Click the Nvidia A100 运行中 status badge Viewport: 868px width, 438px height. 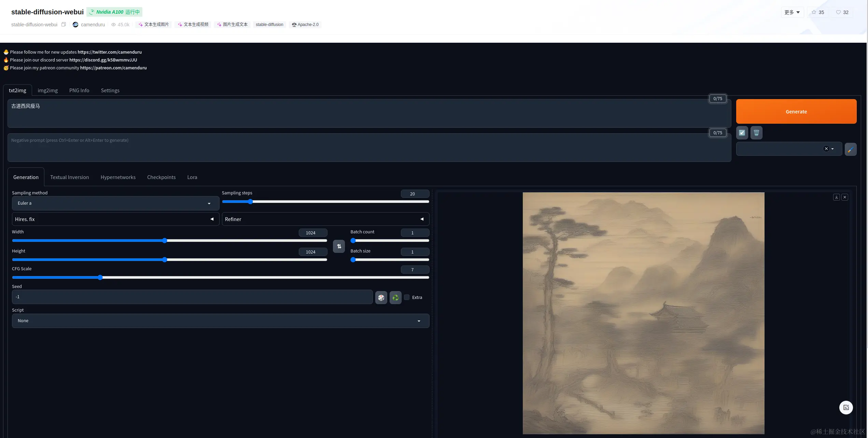[114, 12]
